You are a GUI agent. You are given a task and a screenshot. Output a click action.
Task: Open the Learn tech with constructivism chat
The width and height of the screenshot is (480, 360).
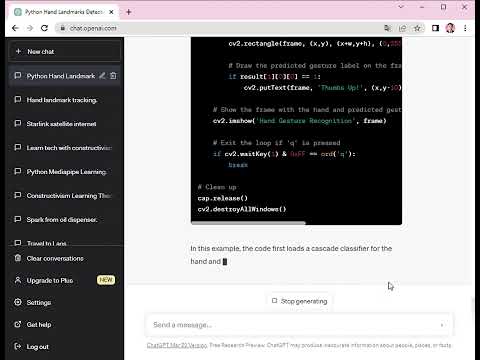64,148
